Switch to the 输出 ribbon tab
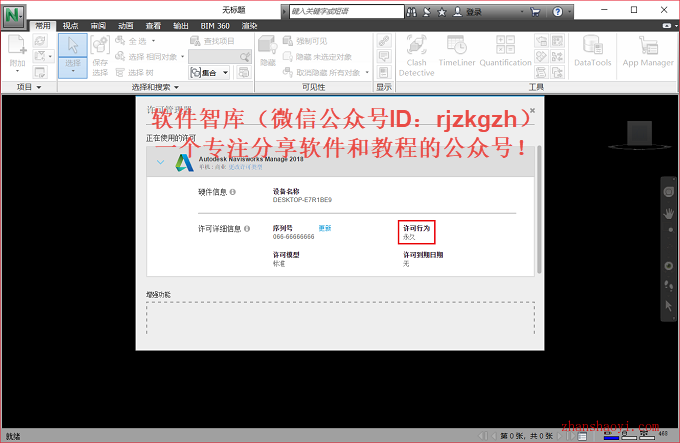 coord(181,26)
